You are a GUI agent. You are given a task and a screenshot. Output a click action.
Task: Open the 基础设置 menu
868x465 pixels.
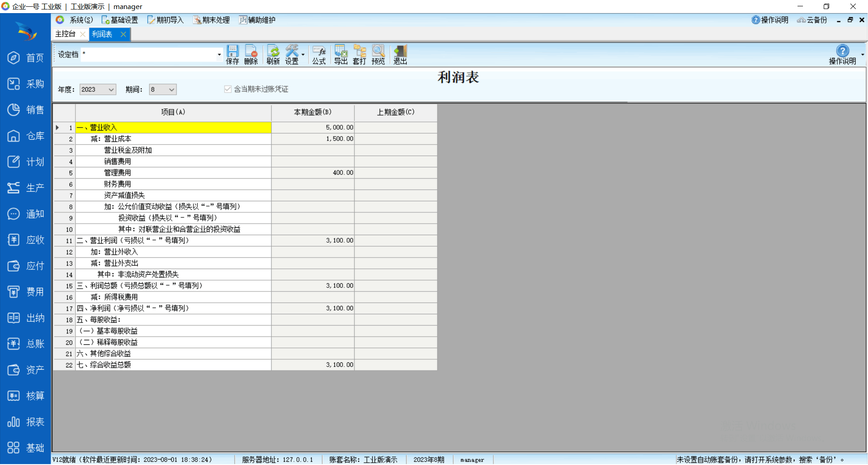point(120,20)
